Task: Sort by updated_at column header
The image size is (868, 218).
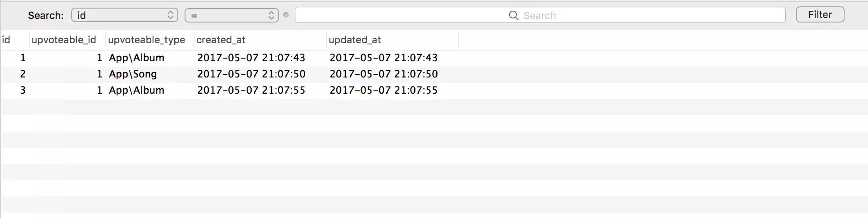Action: click(392, 40)
